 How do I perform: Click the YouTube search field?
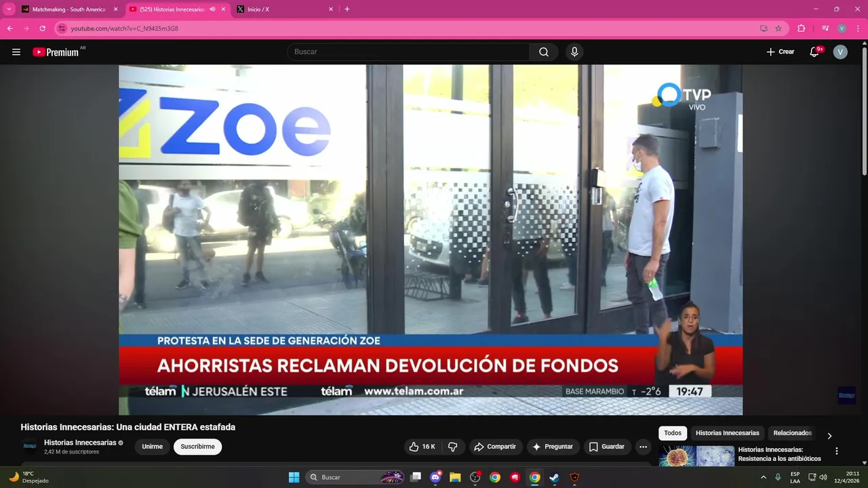point(409,52)
